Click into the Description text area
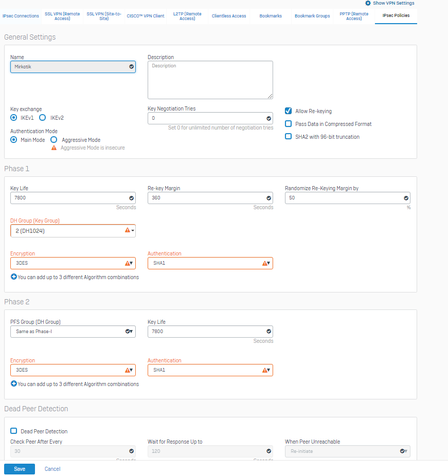 click(210, 80)
